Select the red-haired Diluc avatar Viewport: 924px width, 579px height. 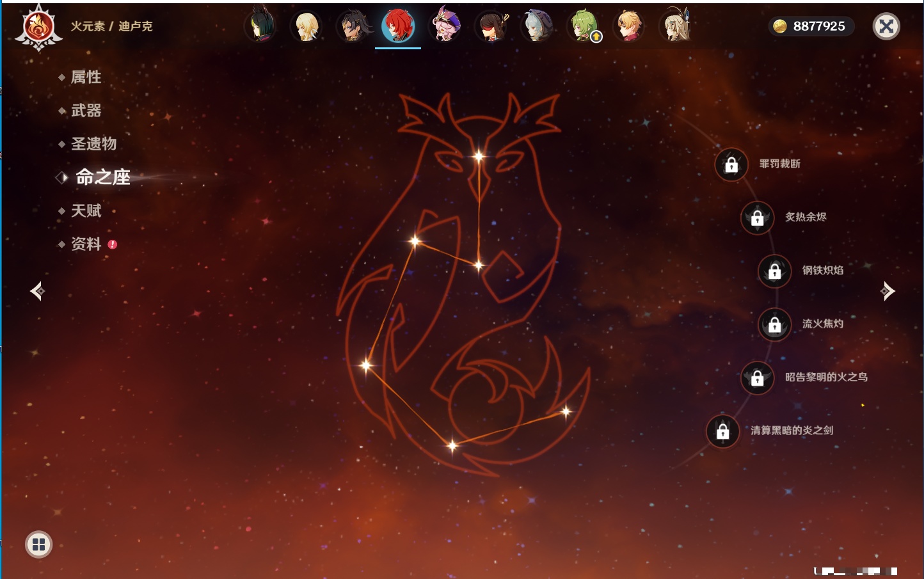click(x=398, y=27)
